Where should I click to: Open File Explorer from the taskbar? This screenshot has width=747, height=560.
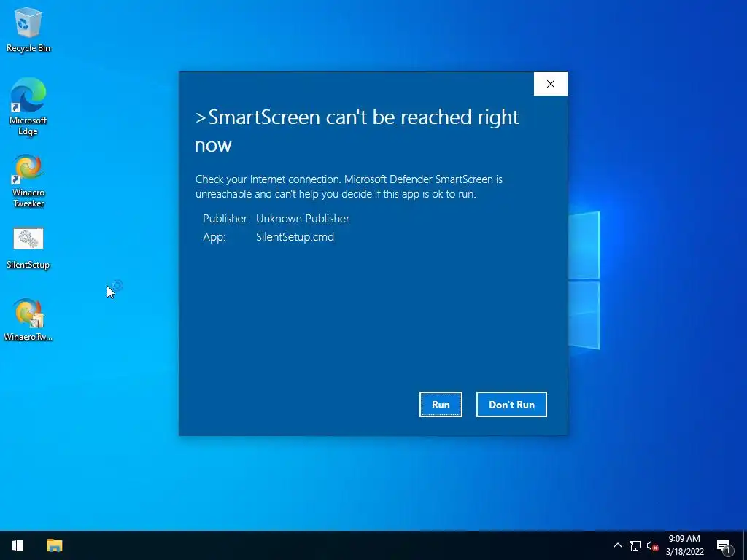pyautogui.click(x=54, y=545)
